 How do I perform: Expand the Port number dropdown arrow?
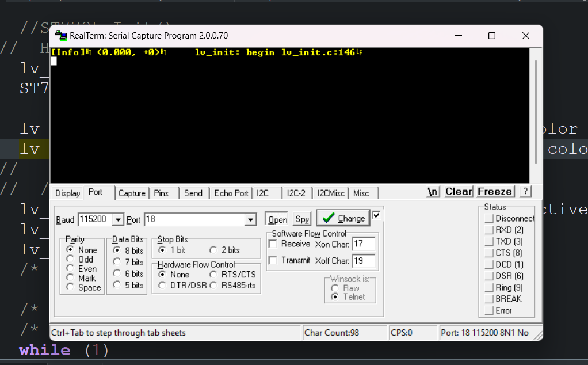click(x=250, y=219)
